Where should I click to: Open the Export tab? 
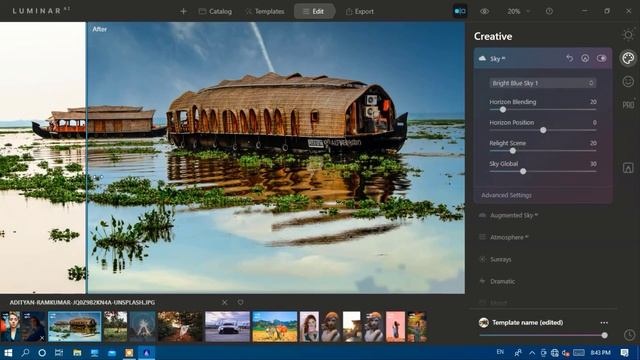pos(360,11)
